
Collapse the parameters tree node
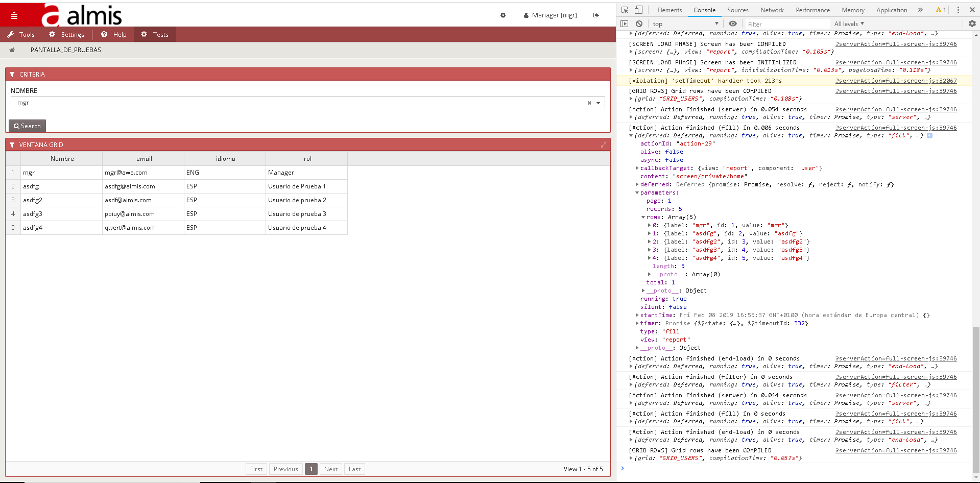[x=637, y=193]
